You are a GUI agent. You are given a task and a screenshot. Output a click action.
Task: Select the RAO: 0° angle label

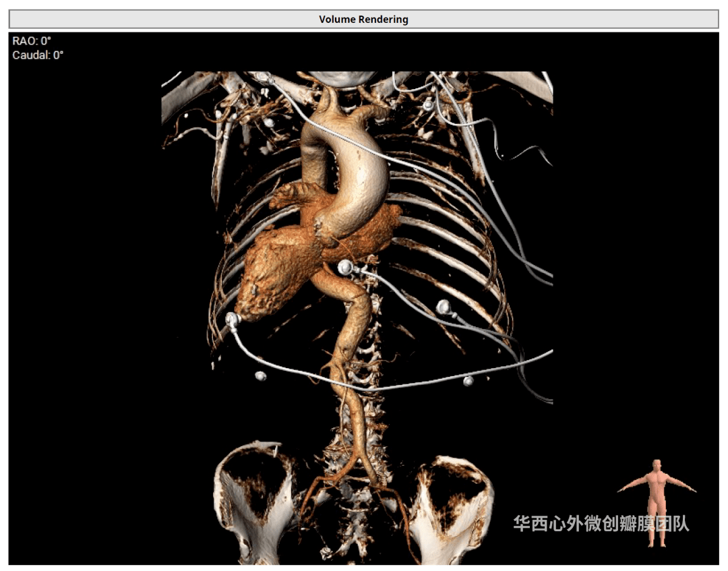[32, 41]
